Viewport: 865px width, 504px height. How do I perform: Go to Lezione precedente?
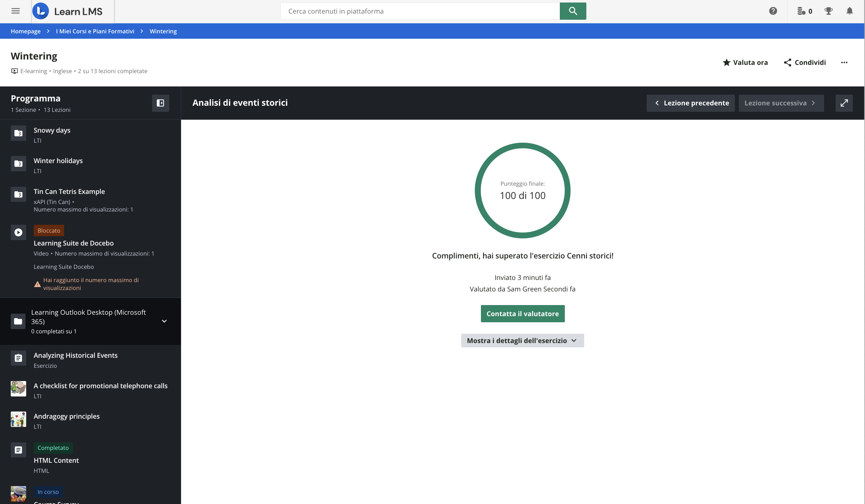point(690,103)
